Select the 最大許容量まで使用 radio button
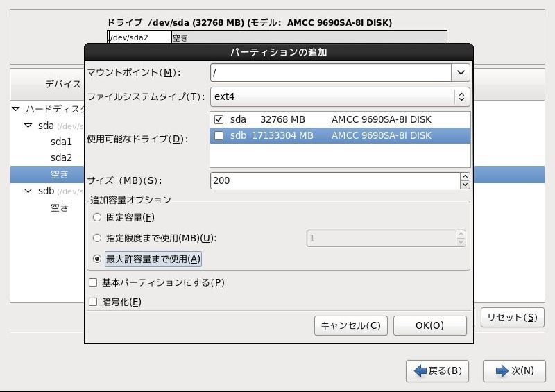Screen dimensions: 555x392 click(x=97, y=259)
